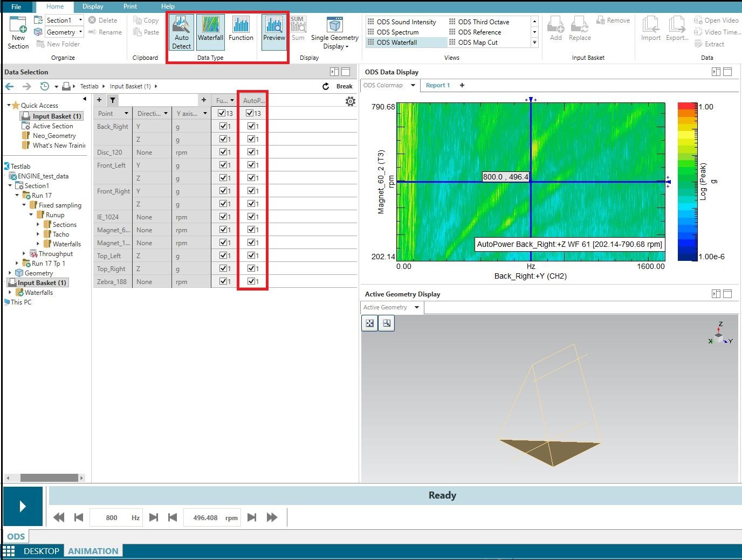Open navigation history clock icon
Screen dimensions: 742x560
click(45, 86)
